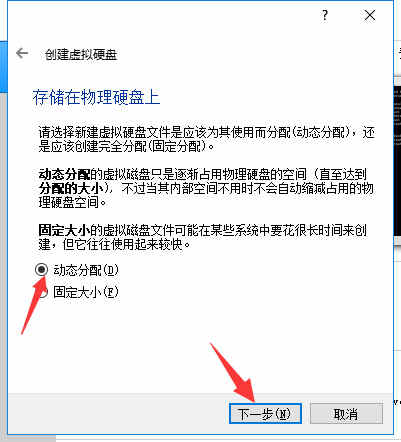Click the intro paragraph starting with 请选择新建虚拟硬盘文件
The width and height of the screenshot is (401, 442).
pyautogui.click(x=206, y=139)
